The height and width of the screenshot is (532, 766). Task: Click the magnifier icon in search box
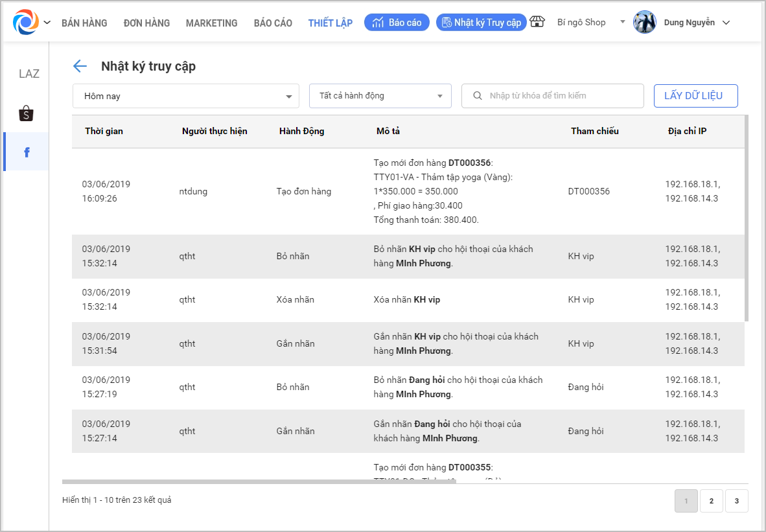tap(478, 96)
